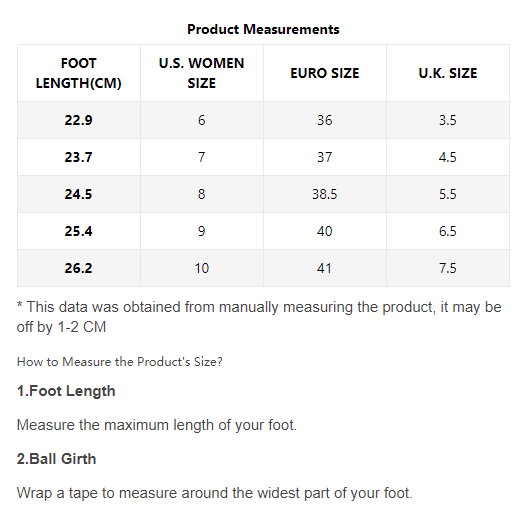This screenshot has height=519, width=521.
Task: Click the Product Measurements heading
Action: pyautogui.click(x=263, y=29)
